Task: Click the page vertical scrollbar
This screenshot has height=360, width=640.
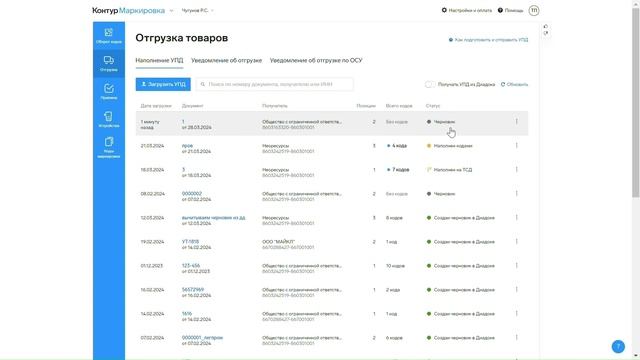Action: click(x=636, y=102)
